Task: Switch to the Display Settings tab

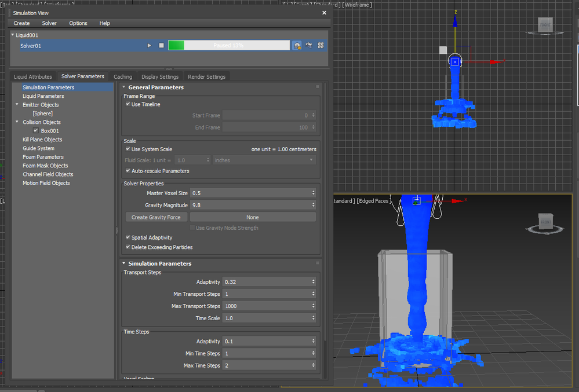Action: [x=160, y=76]
